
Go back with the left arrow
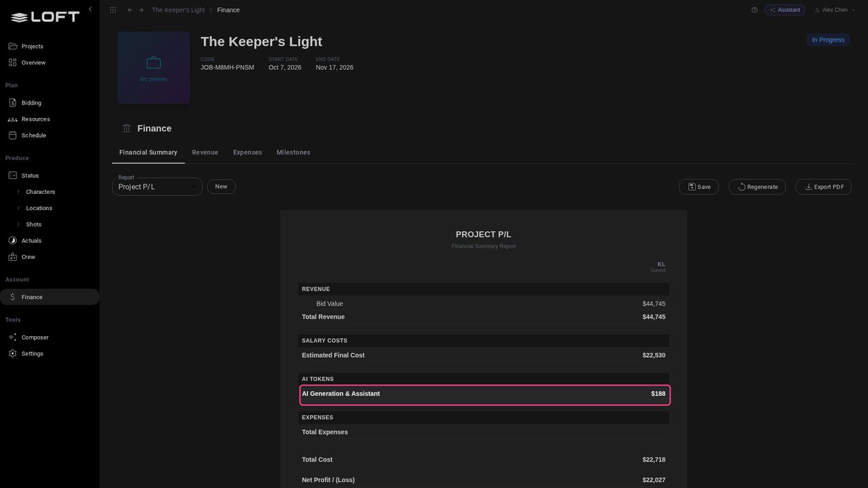tap(130, 10)
